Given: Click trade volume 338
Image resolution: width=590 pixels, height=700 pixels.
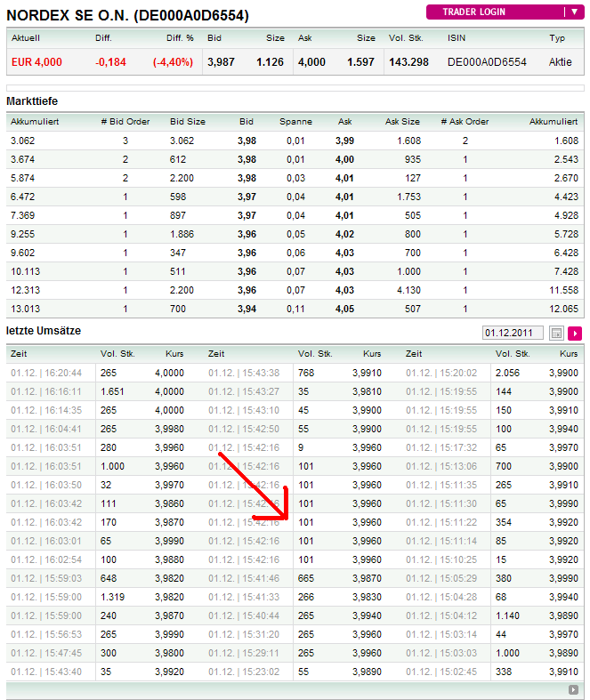Looking at the screenshot, I should tap(504, 672).
